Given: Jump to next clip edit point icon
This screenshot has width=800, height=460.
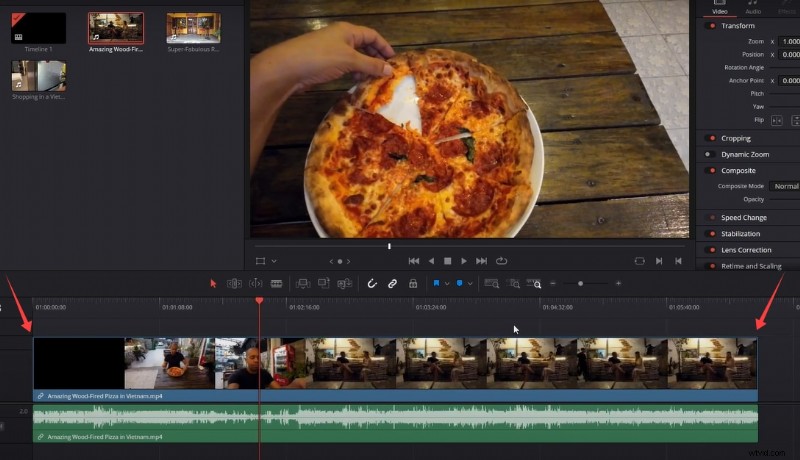Looking at the screenshot, I should (x=659, y=261).
